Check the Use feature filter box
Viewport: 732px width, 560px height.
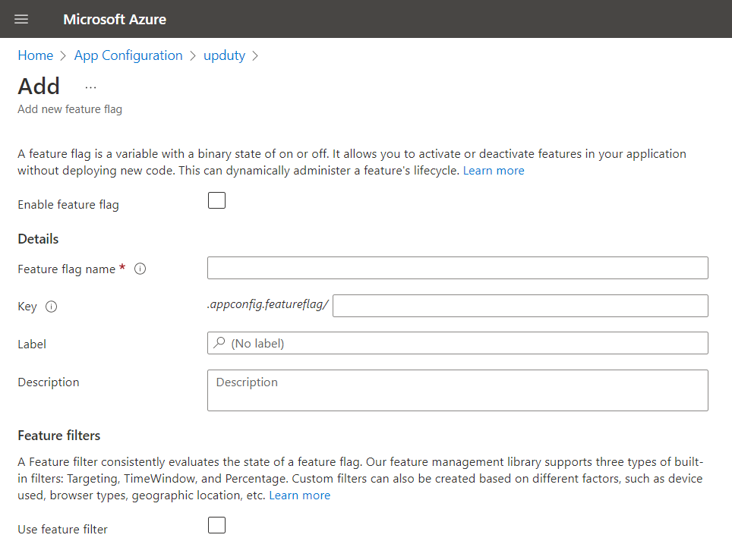pos(216,525)
